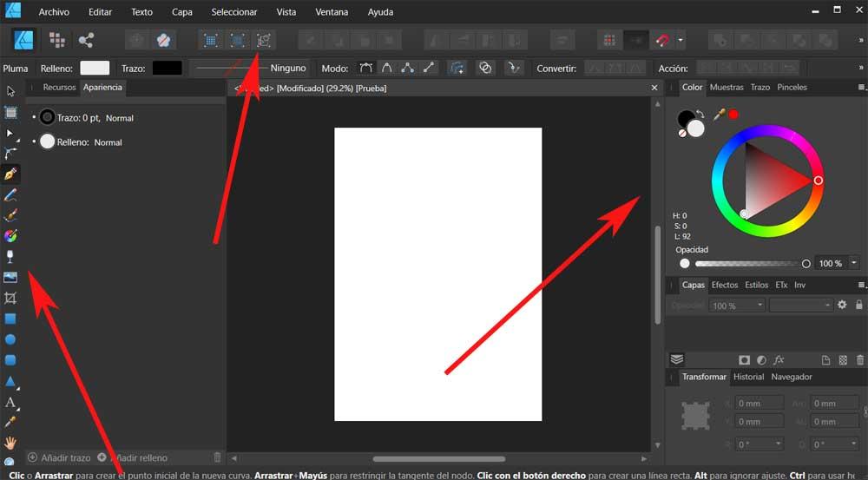The image size is (868, 480).
Task: Expand toolbar overflow chevron at top right
Action: [861, 40]
